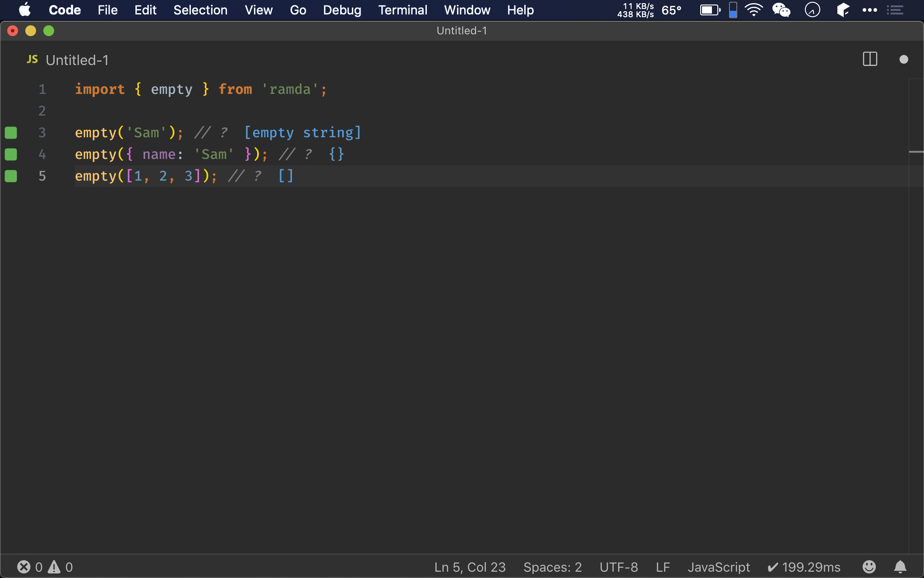This screenshot has height=578, width=924.
Task: Click the blue phone-shaped menu bar icon
Action: 733,10
